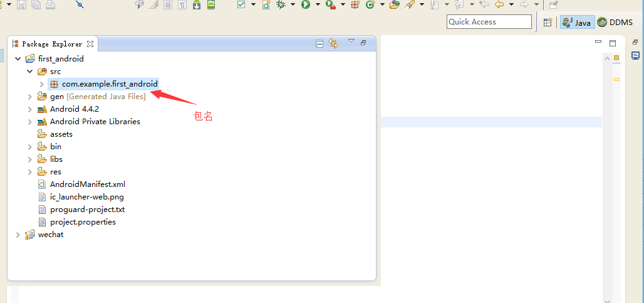Click the editor scrollbar up arrow
Image resolution: width=644 pixels, height=303 pixels.
pos(607,59)
